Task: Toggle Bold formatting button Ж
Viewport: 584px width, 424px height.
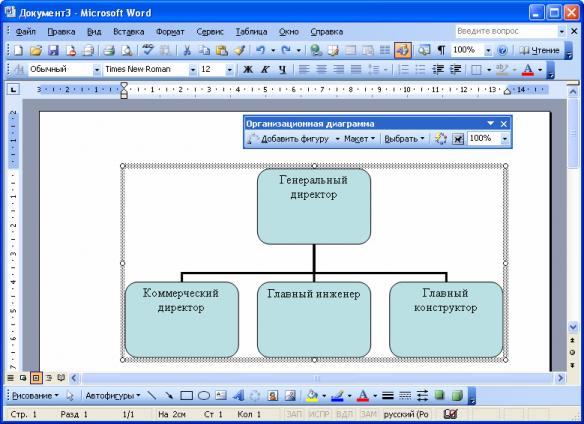Action: pos(248,69)
